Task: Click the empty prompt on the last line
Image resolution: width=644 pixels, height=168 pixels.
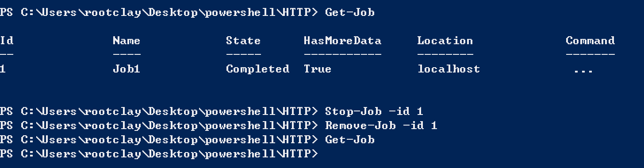Action: (159, 154)
